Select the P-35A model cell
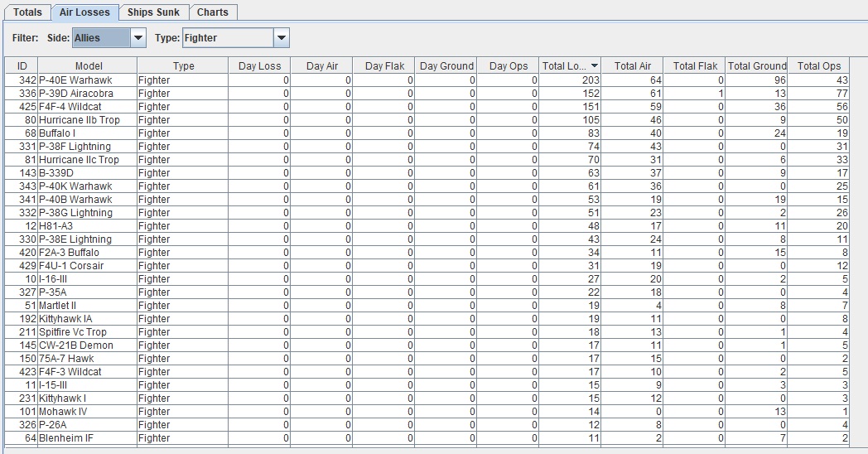868x454 pixels. click(88, 292)
